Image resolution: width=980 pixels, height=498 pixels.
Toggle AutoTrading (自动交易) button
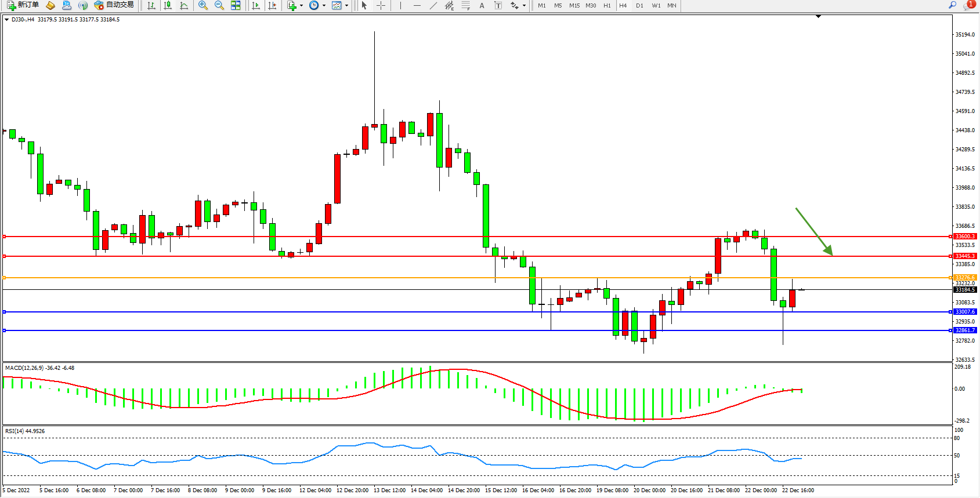[114, 5]
